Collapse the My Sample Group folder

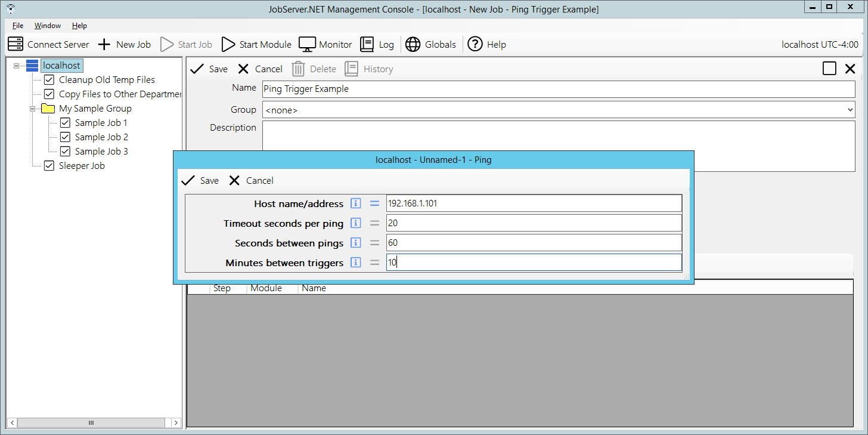pos(33,109)
